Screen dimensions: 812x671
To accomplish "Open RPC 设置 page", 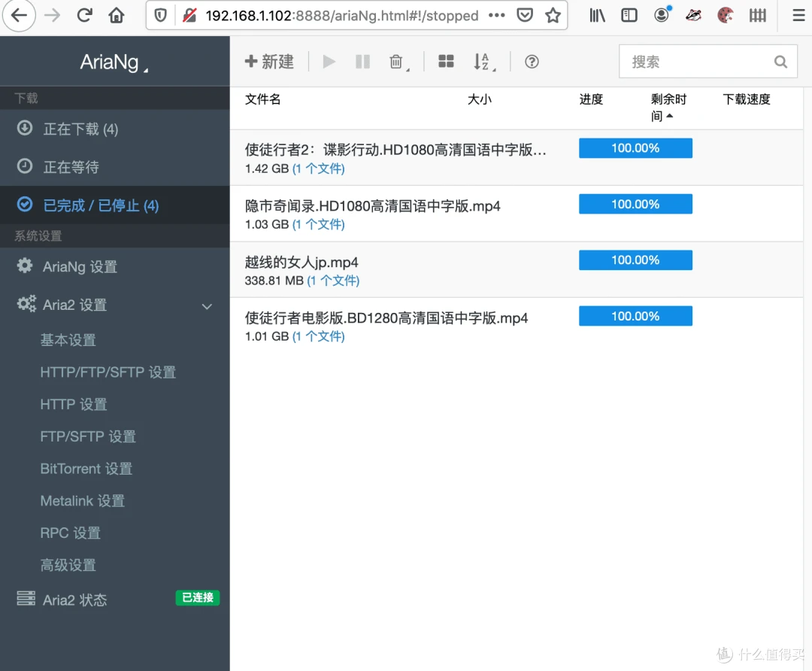I will [71, 533].
